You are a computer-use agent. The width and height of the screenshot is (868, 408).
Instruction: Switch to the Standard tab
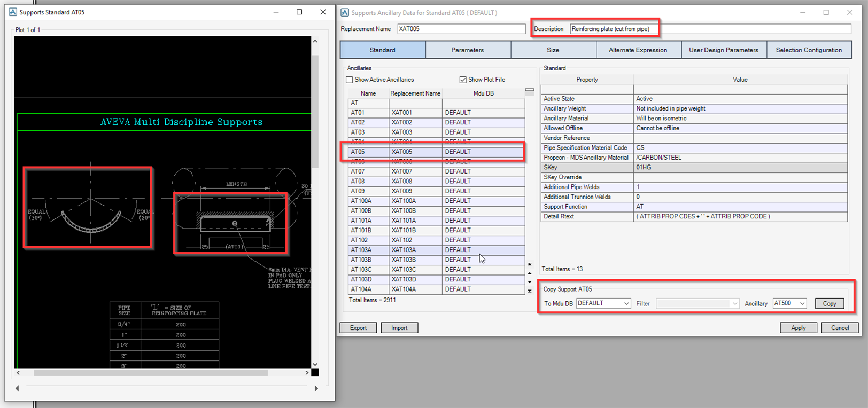pos(383,50)
